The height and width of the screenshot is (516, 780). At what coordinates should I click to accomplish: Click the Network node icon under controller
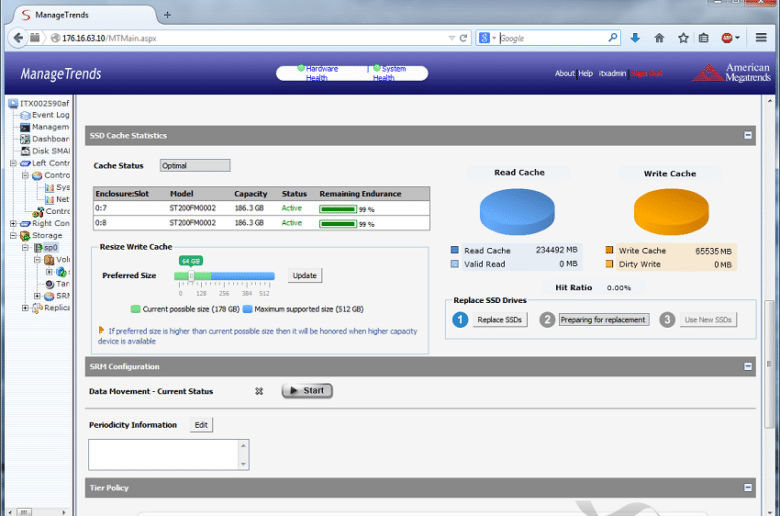(x=49, y=200)
